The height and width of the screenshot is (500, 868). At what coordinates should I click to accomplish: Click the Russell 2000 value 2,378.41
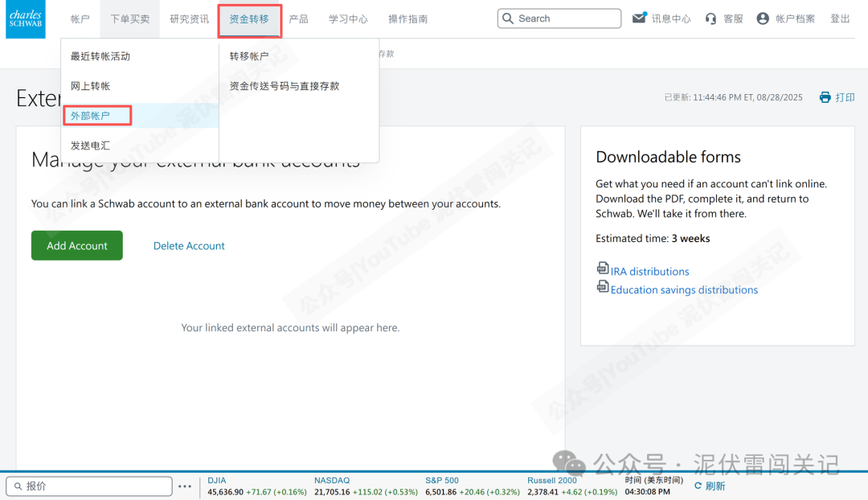coord(542,492)
